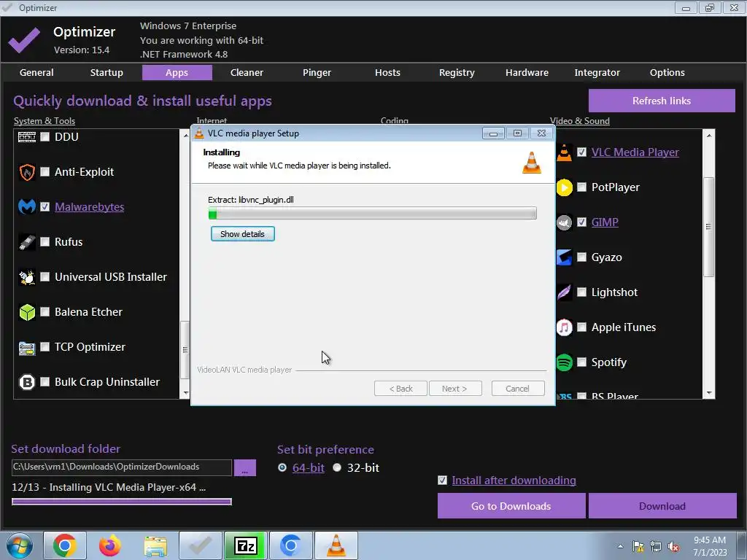The image size is (747, 560).
Task: Switch to the Pinger tab
Action: [317, 73]
